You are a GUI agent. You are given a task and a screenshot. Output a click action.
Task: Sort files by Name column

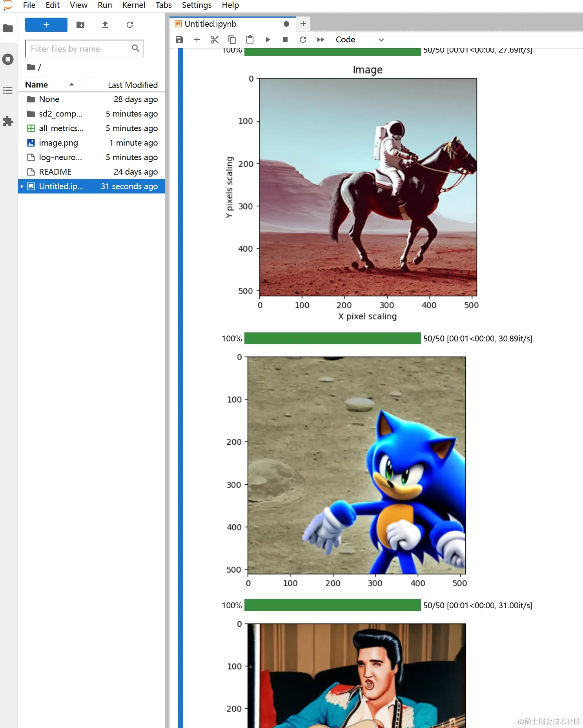(51, 85)
